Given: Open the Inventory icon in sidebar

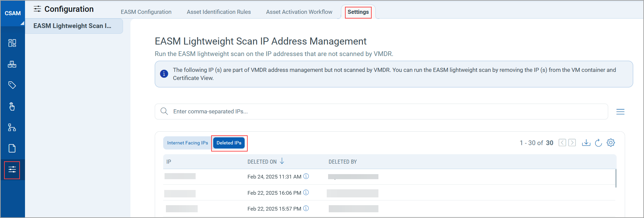Looking at the screenshot, I should pos(12,64).
